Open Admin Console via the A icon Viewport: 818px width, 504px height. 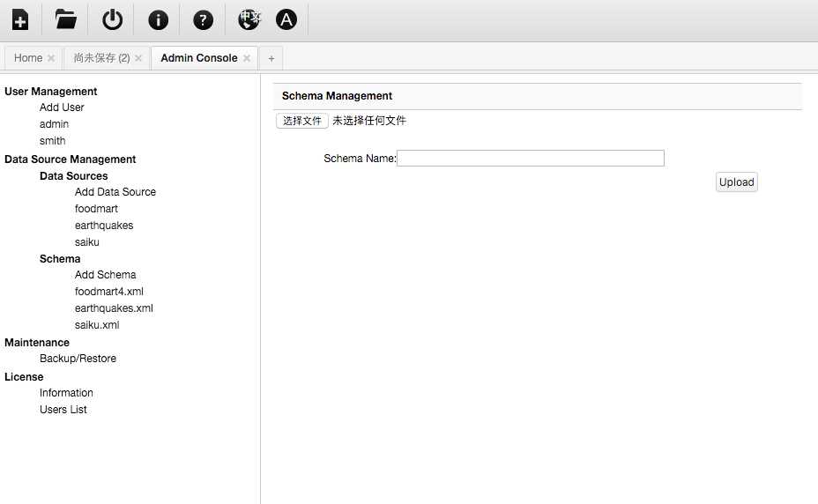[x=286, y=20]
